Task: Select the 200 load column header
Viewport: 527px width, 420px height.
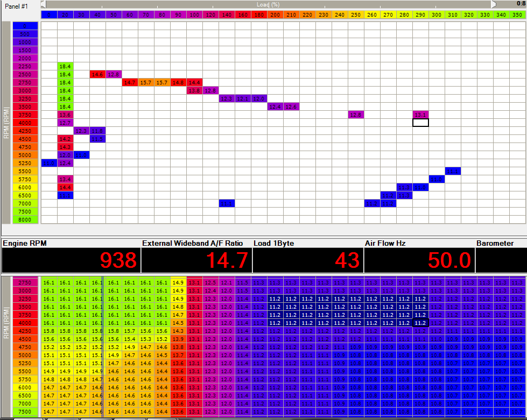Action: (275, 16)
